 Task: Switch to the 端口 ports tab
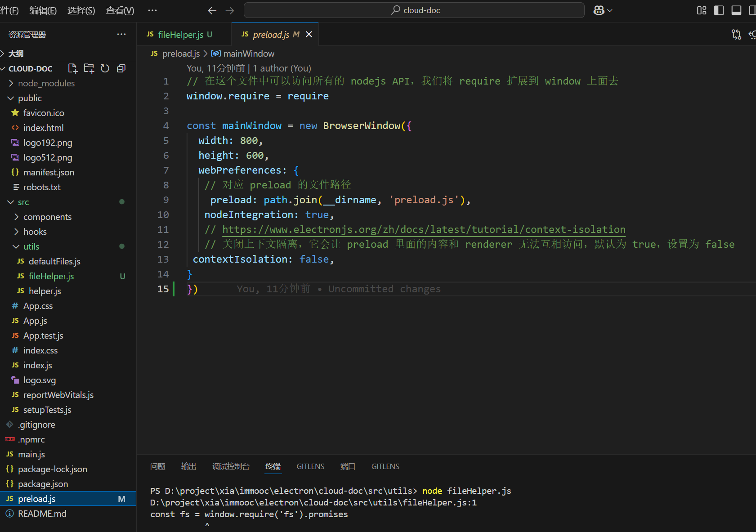point(348,466)
